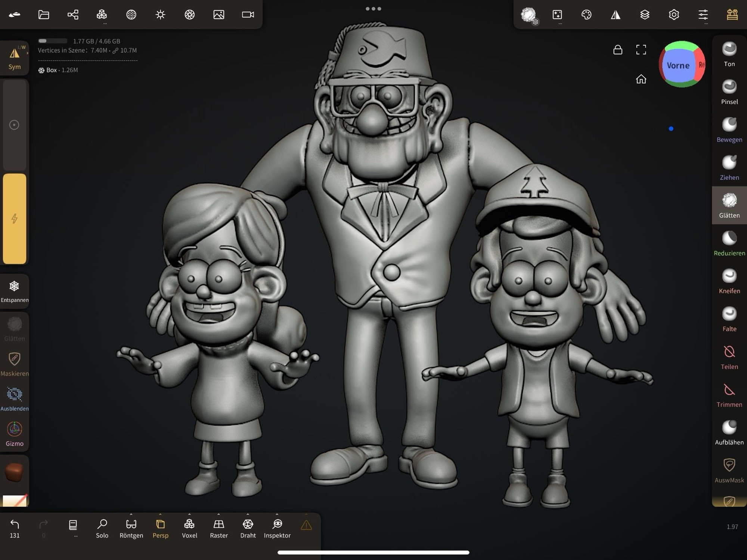
Task: Select the Kneifen pinch tool
Action: click(x=729, y=281)
